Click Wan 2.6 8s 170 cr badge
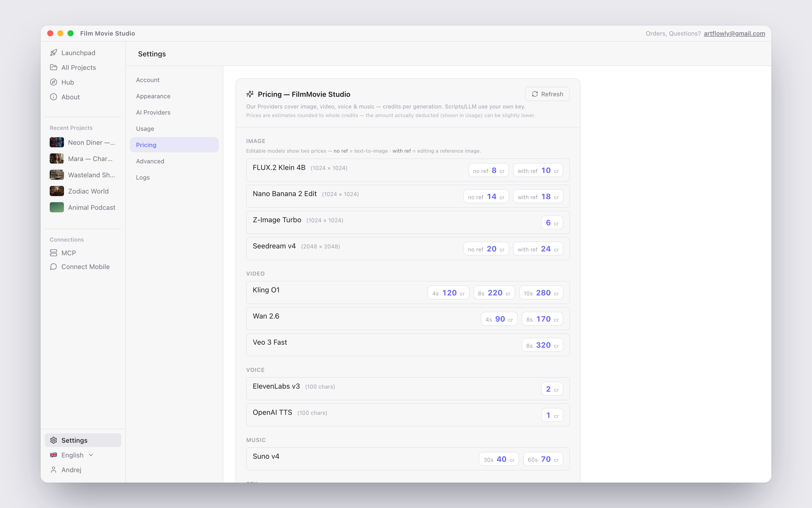The height and width of the screenshot is (508, 812). coord(542,319)
